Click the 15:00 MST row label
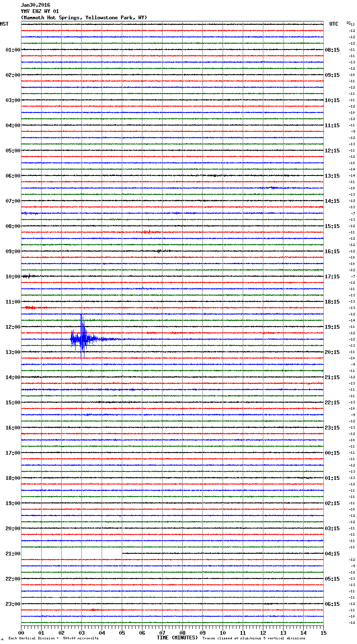Viewport: 357px width, 644px height. coord(13,403)
